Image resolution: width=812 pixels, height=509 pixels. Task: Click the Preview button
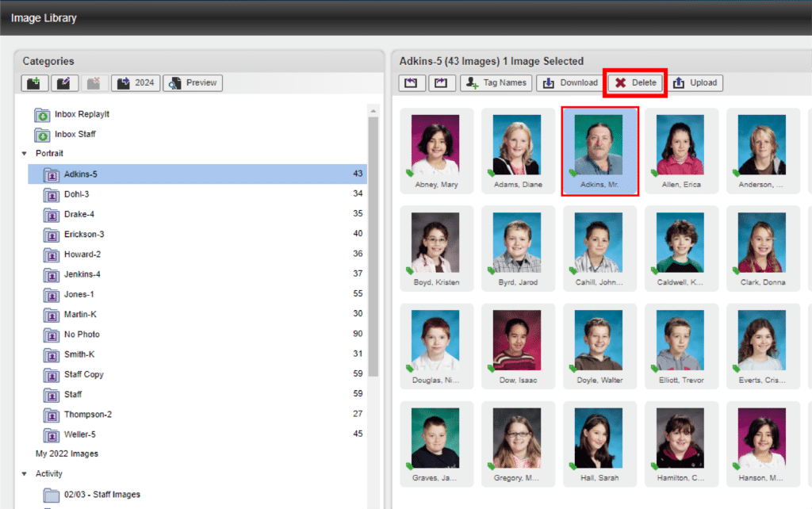click(x=193, y=82)
